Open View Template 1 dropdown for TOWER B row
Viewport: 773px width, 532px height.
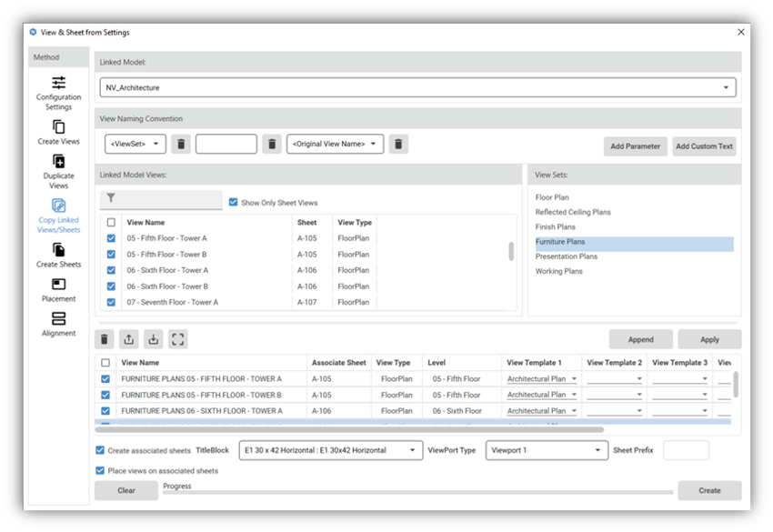tap(542, 395)
